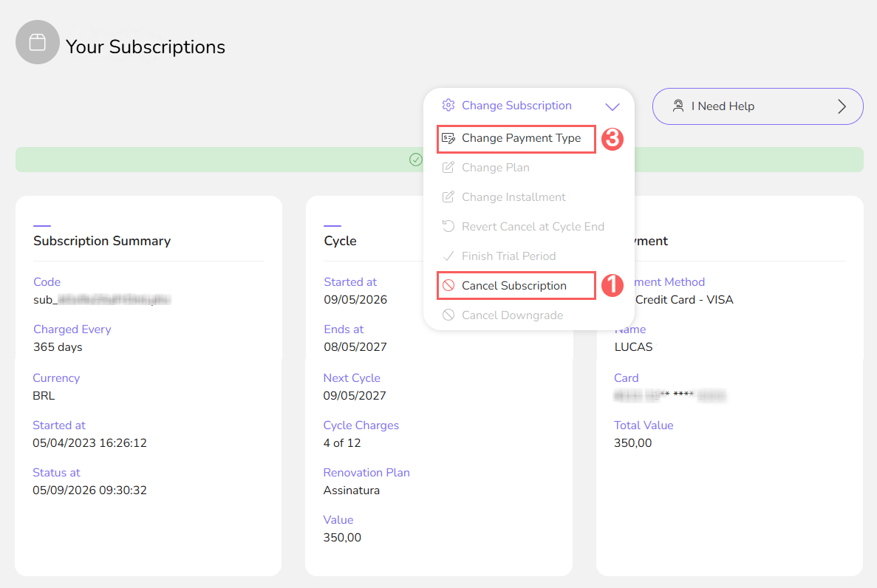Click the masked card number value
Image resolution: width=877 pixels, height=588 pixels.
pyautogui.click(x=669, y=395)
